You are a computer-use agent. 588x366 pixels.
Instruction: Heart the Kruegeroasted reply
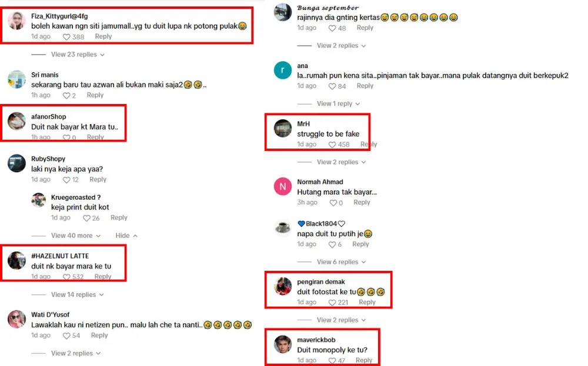[86, 218]
